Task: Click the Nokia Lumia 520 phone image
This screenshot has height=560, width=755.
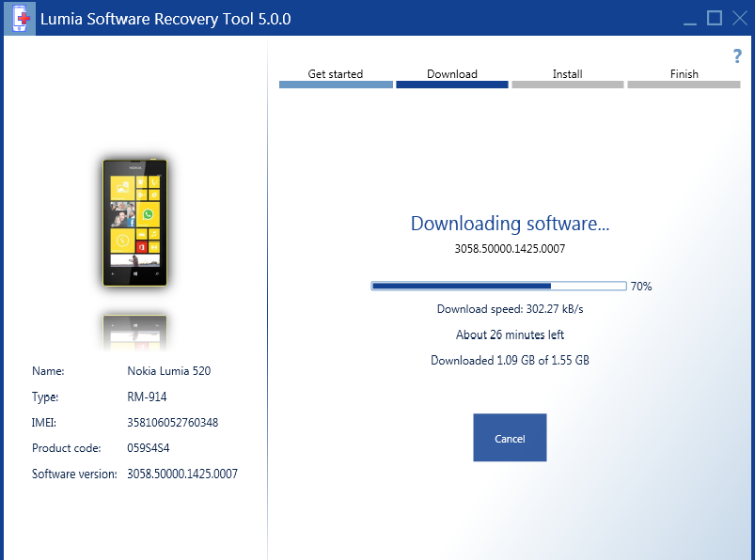Action: (x=134, y=223)
